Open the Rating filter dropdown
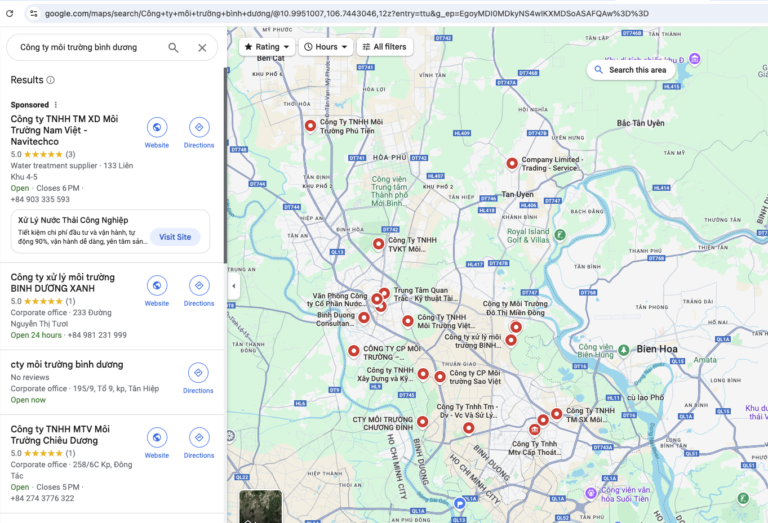The width and height of the screenshot is (768, 523). 267,47
